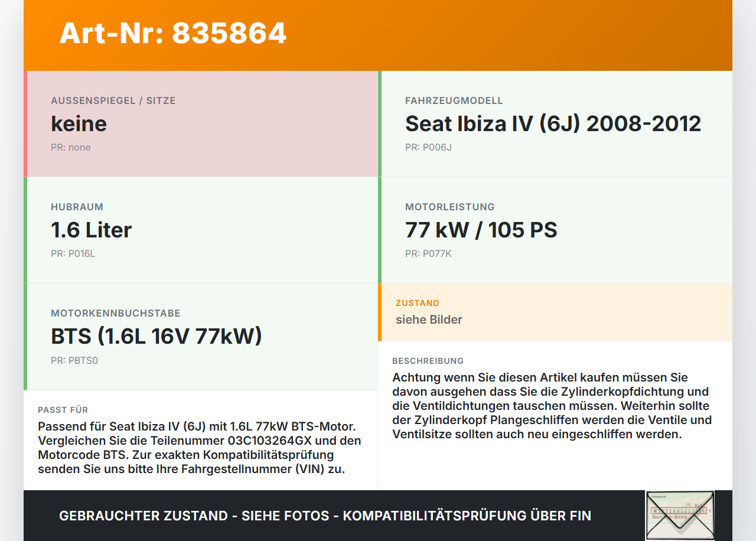Click the MOTORLEISTUNG label
Screen dimensions: 756x541
click(x=450, y=207)
